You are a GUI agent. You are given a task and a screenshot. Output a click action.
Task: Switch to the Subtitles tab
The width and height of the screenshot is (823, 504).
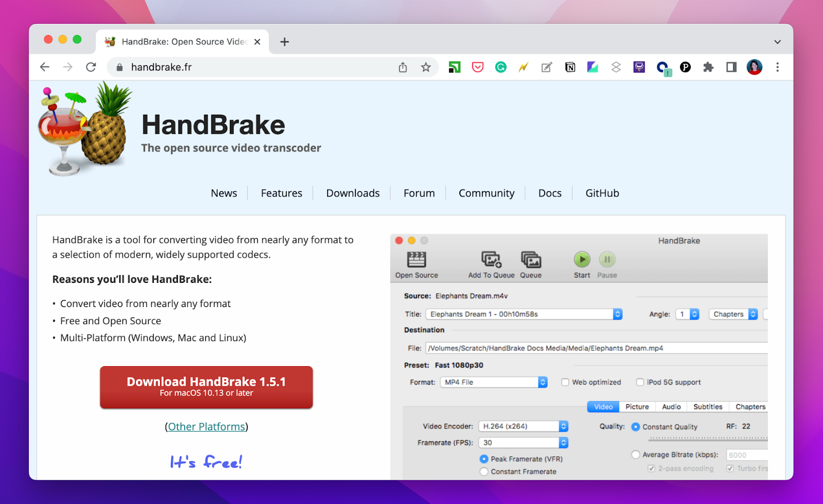(x=708, y=407)
